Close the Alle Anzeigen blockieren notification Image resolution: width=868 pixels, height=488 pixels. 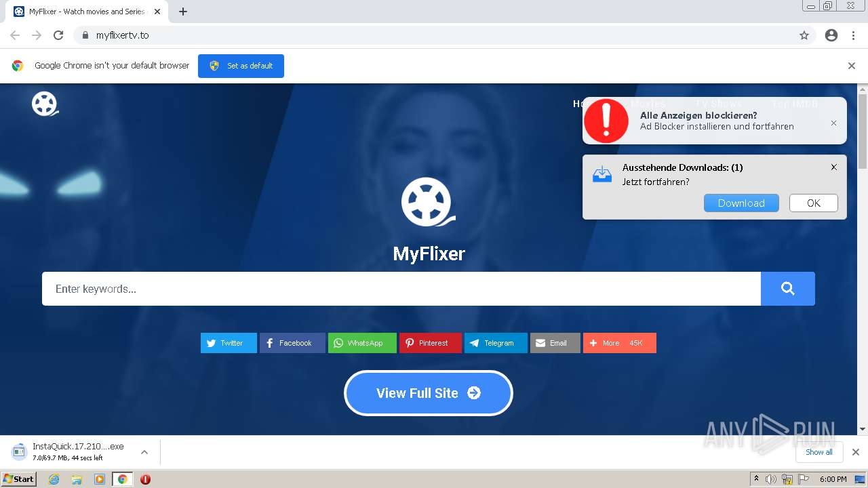[834, 123]
